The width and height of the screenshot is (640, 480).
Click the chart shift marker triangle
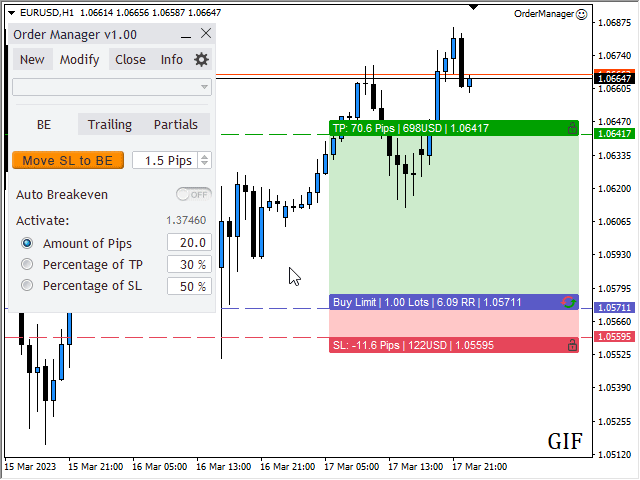(x=473, y=7)
